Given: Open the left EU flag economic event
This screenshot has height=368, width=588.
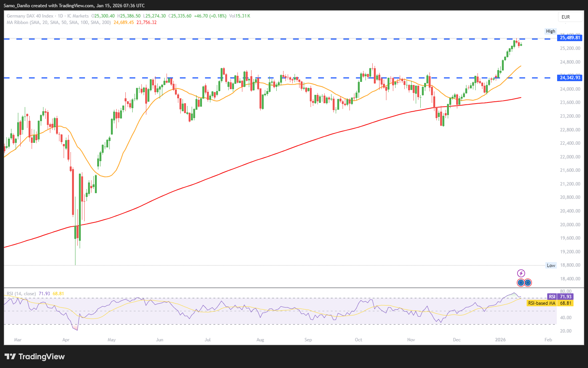Looking at the screenshot, I should (521, 283).
